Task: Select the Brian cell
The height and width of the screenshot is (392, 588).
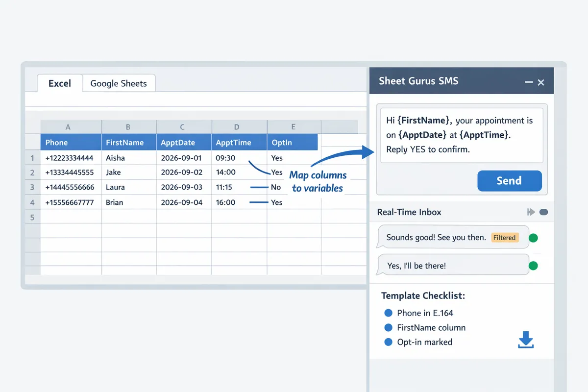Action: pos(129,202)
